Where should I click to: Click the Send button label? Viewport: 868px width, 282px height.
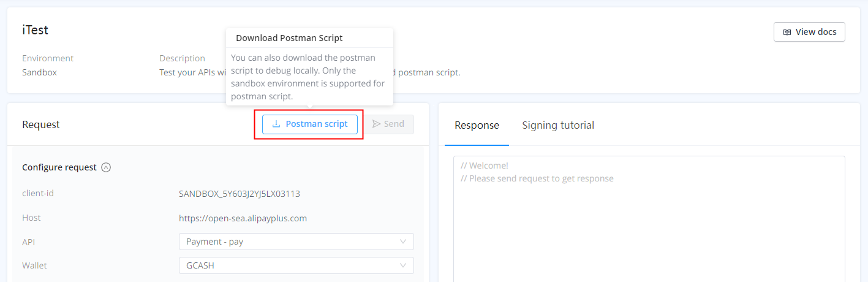coord(394,124)
